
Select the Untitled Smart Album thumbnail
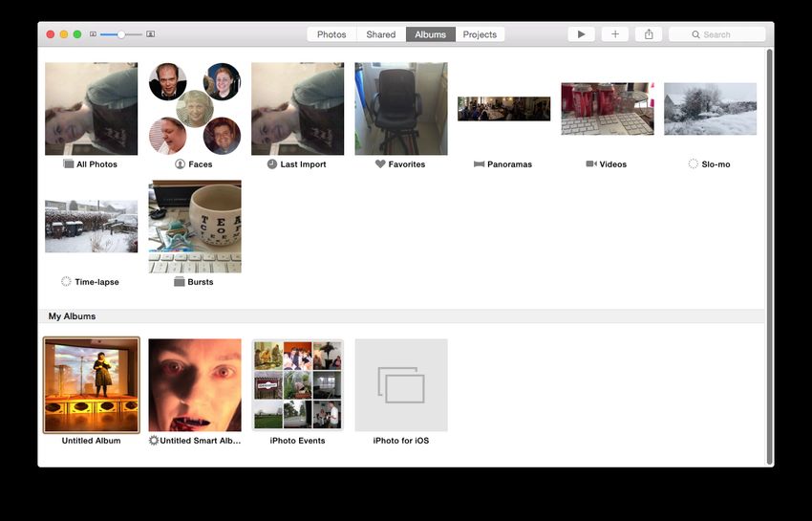click(195, 385)
